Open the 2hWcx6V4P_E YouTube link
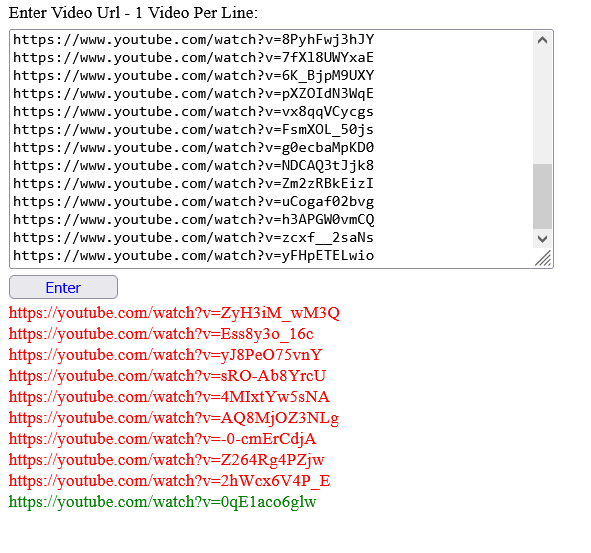Image resolution: width=591 pixels, height=553 pixels. click(x=170, y=481)
